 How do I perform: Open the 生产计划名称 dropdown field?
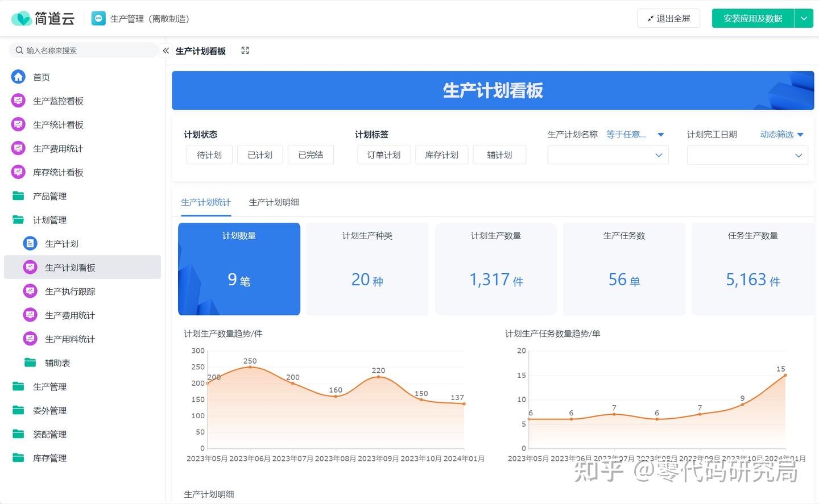pyautogui.click(x=607, y=155)
